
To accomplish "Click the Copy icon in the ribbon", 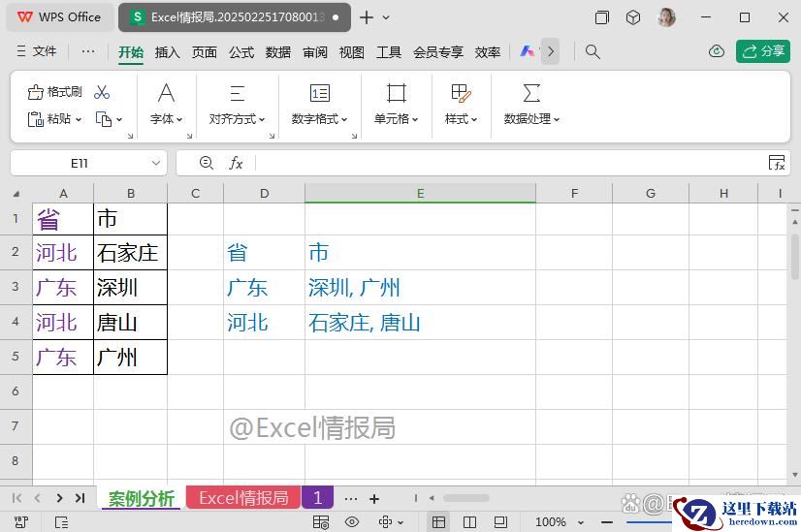I will [x=104, y=119].
